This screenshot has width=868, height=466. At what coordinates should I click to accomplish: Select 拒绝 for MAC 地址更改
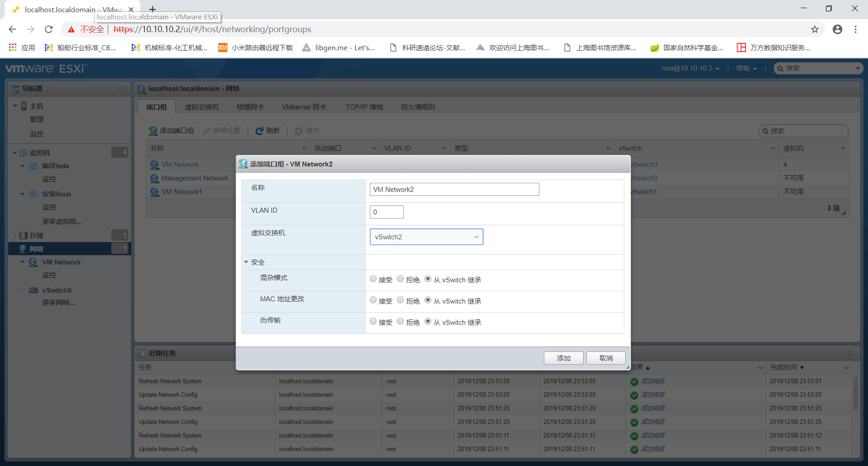click(x=400, y=300)
